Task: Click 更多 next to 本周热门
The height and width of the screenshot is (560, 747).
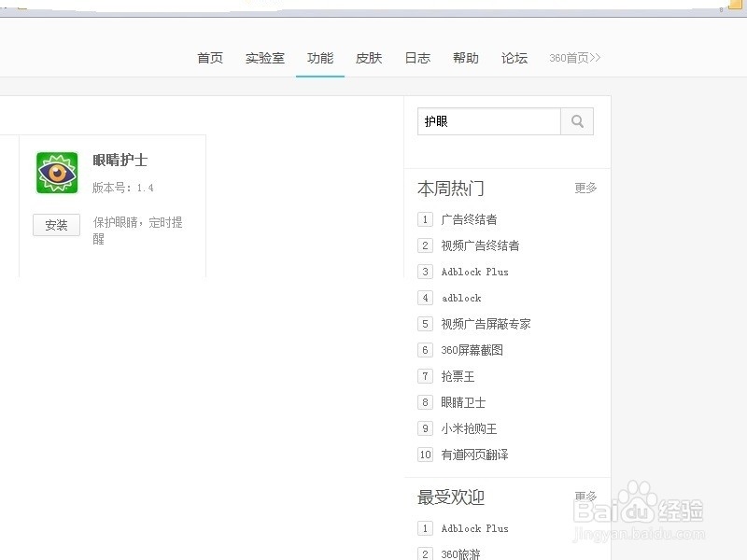Action: click(x=585, y=188)
